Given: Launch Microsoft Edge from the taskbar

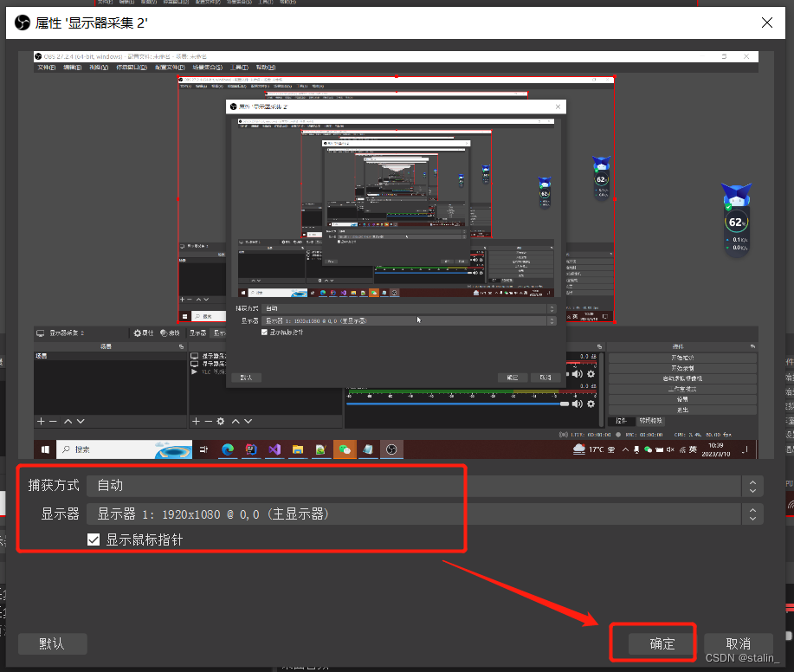Looking at the screenshot, I should [224, 449].
